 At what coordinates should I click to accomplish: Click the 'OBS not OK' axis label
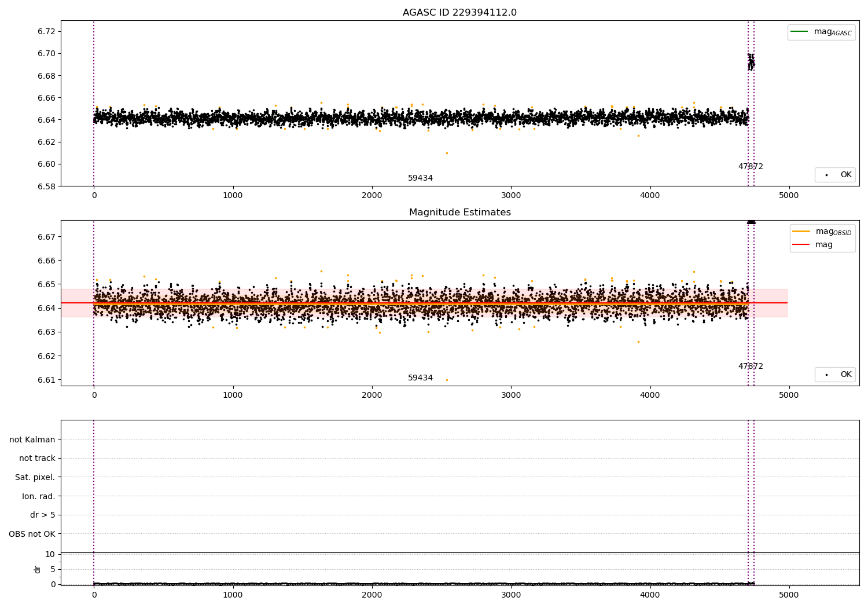[x=32, y=534]
